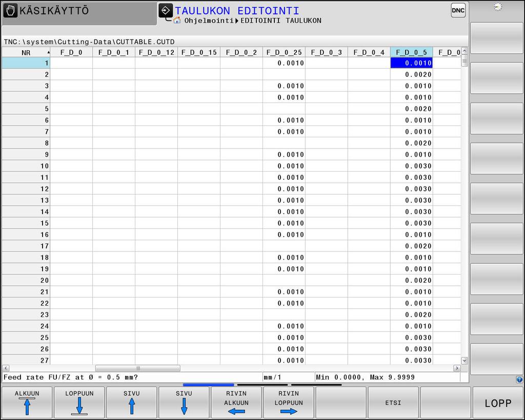
Task: Click the empty F_D_0 cell in row 5
Action: coord(71,109)
